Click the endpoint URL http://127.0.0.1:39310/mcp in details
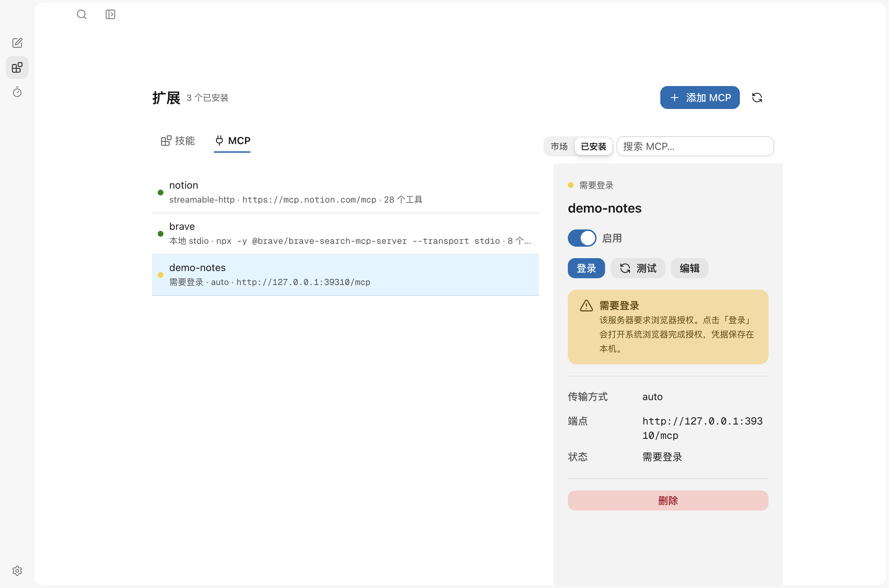 pos(702,428)
